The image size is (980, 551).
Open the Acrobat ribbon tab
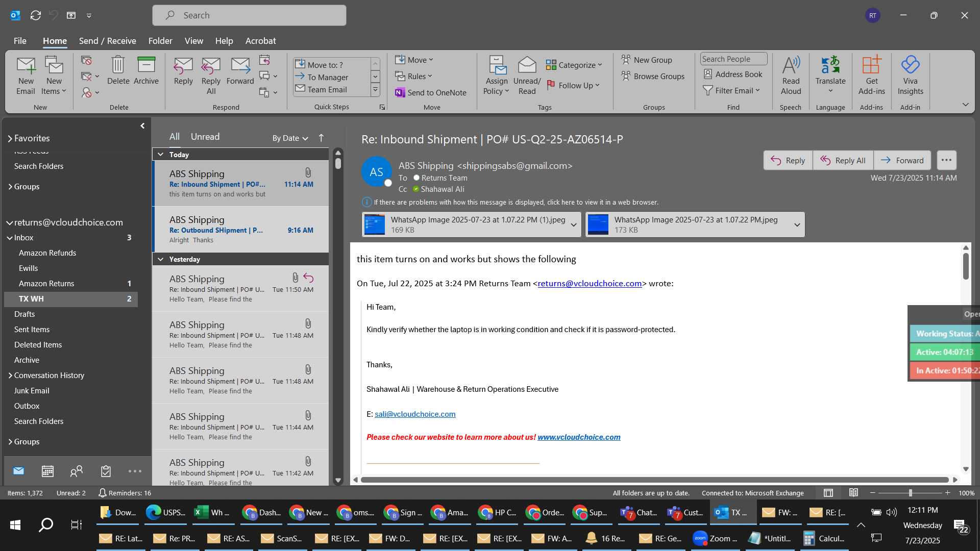(x=260, y=41)
